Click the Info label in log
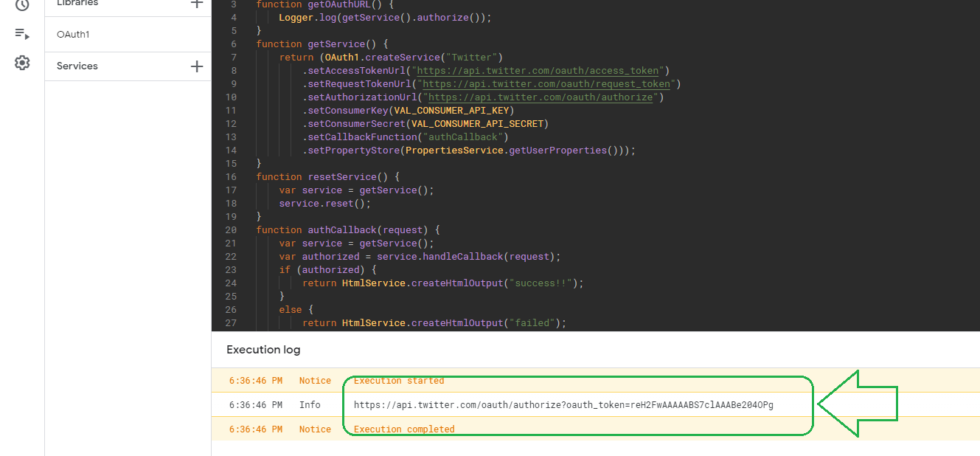 310,404
